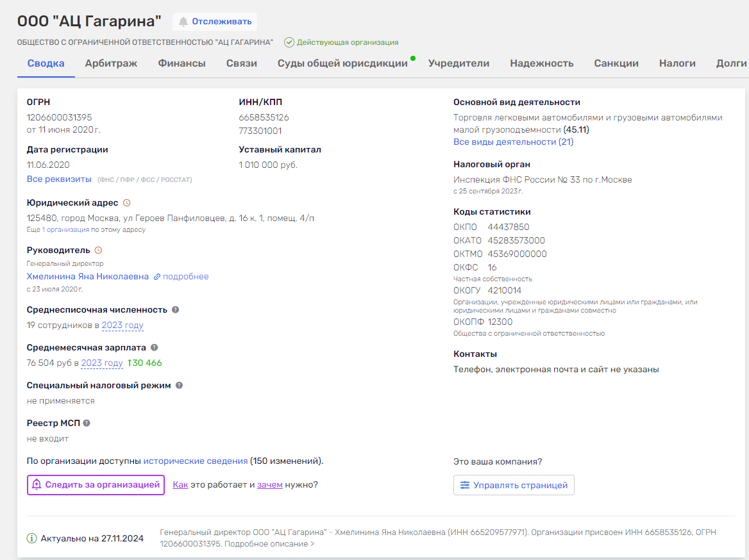Open the Связи tab
Image resolution: width=749 pixels, height=560 pixels.
coord(241,63)
